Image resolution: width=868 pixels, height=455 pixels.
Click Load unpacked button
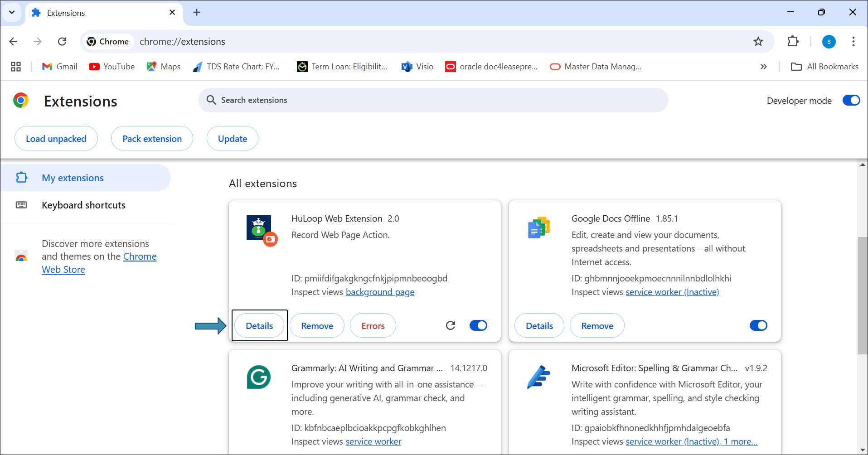56,139
